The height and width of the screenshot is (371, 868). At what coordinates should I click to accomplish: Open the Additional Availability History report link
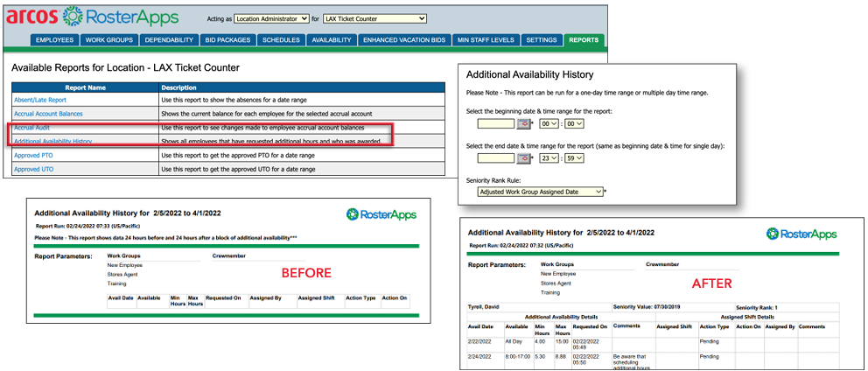53,142
